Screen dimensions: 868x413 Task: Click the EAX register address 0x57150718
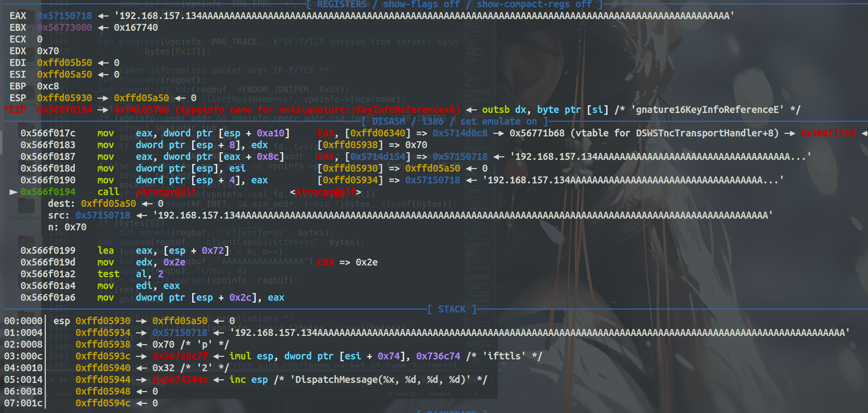coord(64,16)
